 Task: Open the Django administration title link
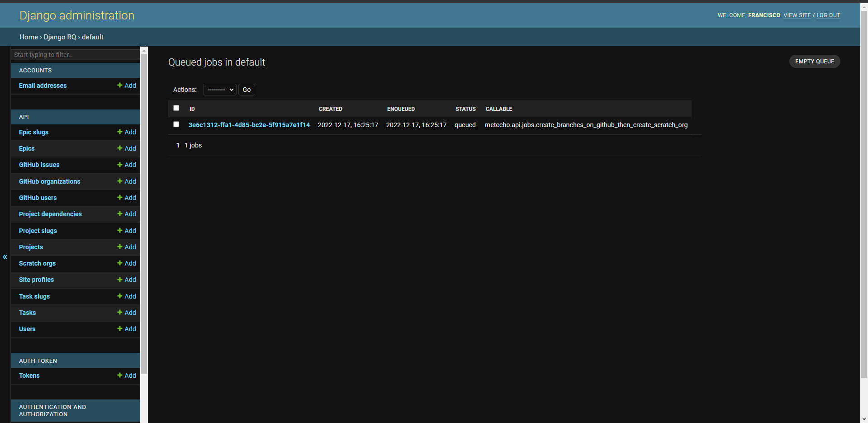[77, 15]
